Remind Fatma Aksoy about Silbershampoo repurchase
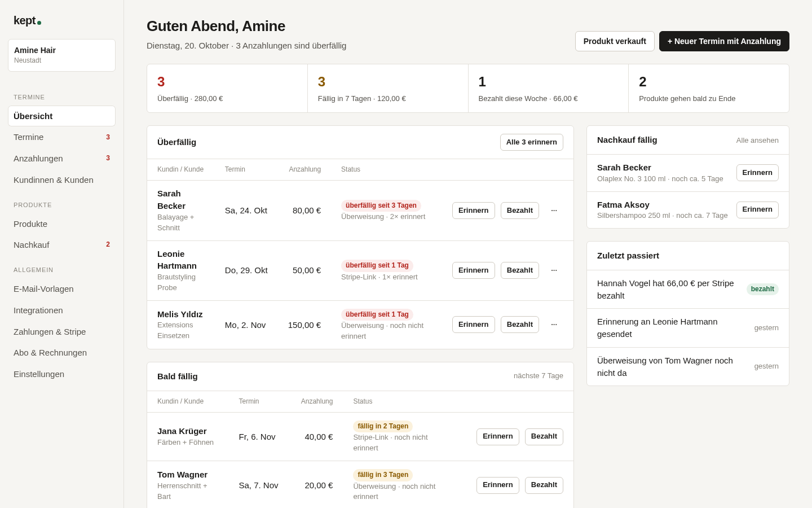The height and width of the screenshot is (508, 812). 757,210
